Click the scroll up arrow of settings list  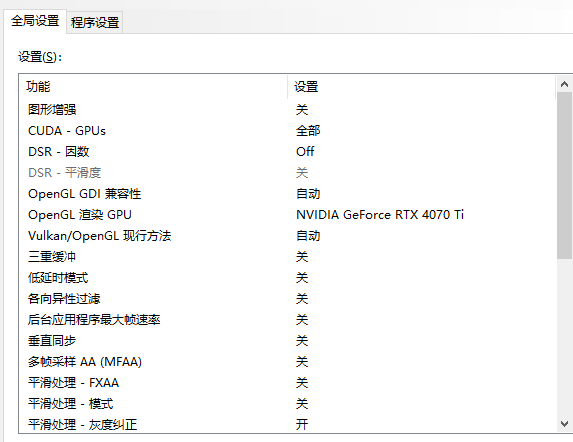click(564, 84)
